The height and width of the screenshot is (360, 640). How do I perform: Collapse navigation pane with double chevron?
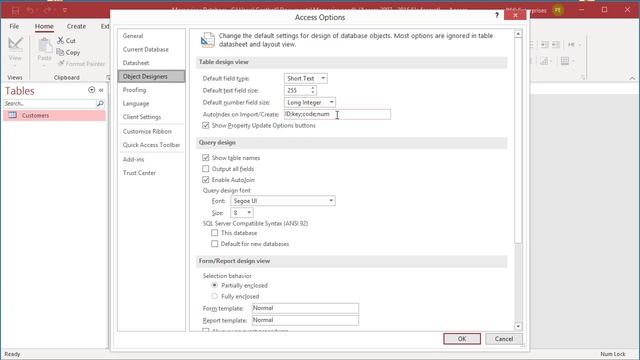(x=101, y=90)
